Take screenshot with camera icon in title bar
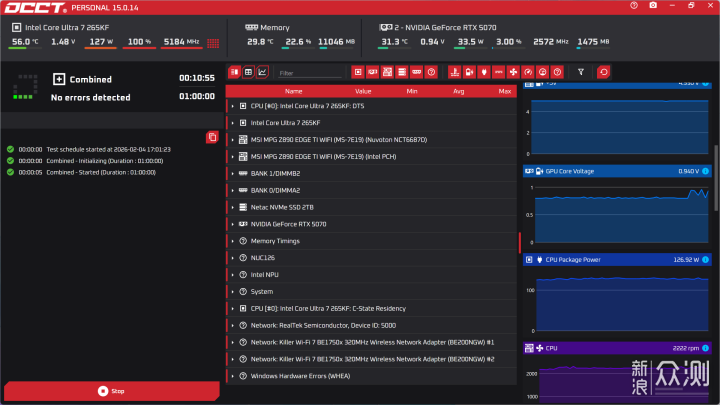Viewport: 720px width, 405px height. (653, 6)
